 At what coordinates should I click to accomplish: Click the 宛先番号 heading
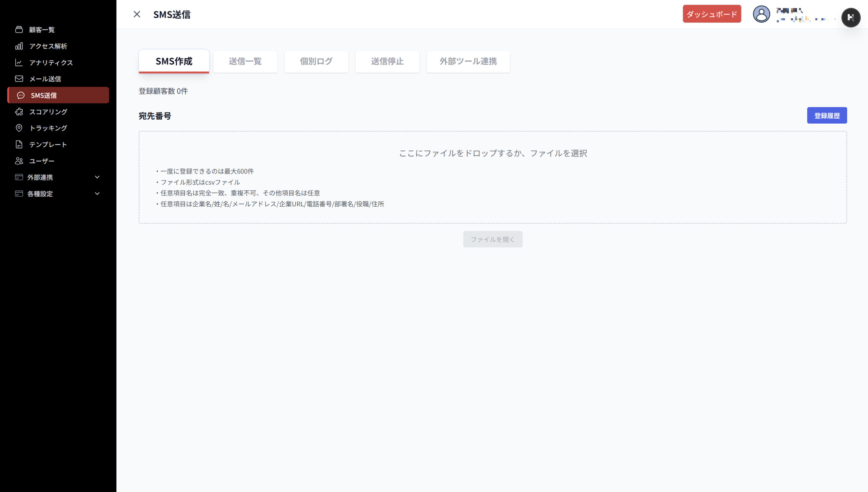pos(155,116)
